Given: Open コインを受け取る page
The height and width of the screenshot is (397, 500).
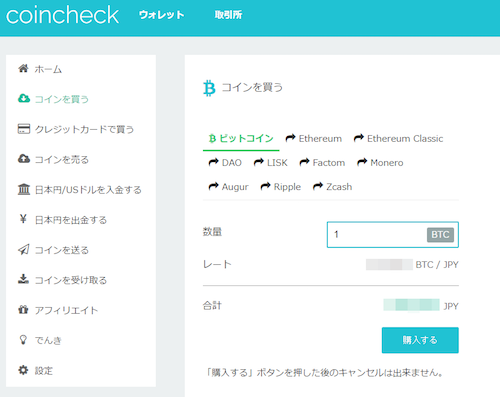Looking at the screenshot, I should click(x=71, y=280).
